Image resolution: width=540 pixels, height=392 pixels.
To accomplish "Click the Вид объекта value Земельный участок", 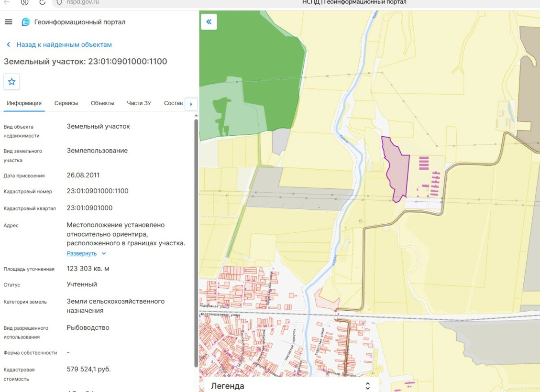I will click(98, 126).
